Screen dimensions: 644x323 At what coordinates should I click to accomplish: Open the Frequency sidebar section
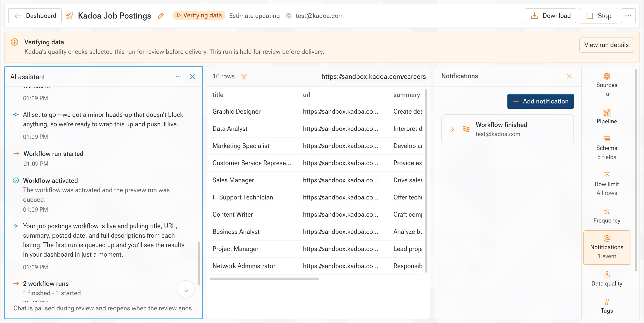click(606, 216)
